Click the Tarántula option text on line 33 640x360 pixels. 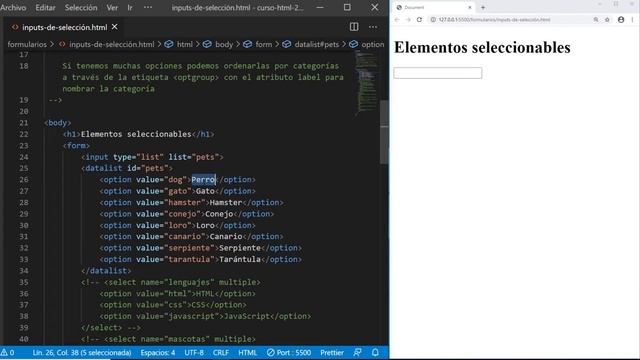click(240, 259)
